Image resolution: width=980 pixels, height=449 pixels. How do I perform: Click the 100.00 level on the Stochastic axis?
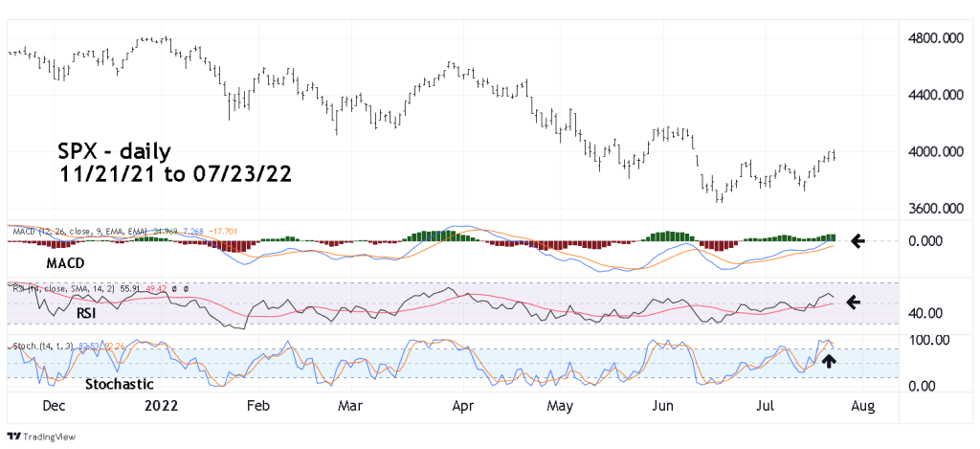[x=927, y=340]
